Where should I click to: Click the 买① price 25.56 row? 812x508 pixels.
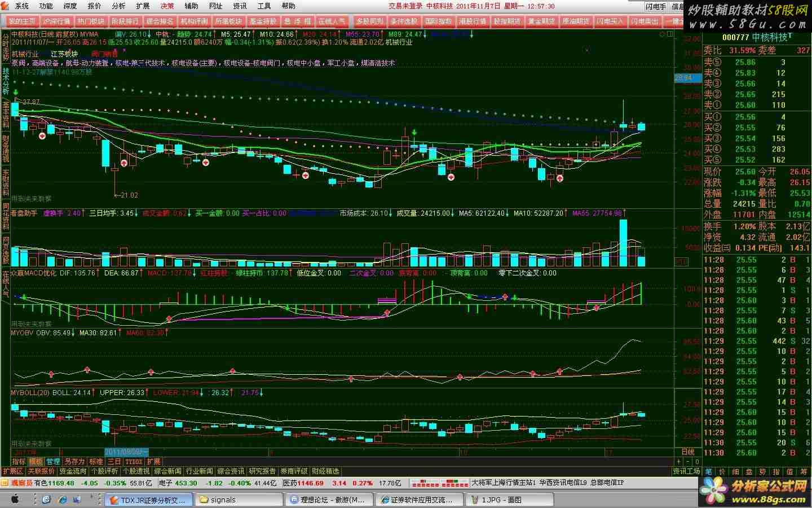[757, 117]
